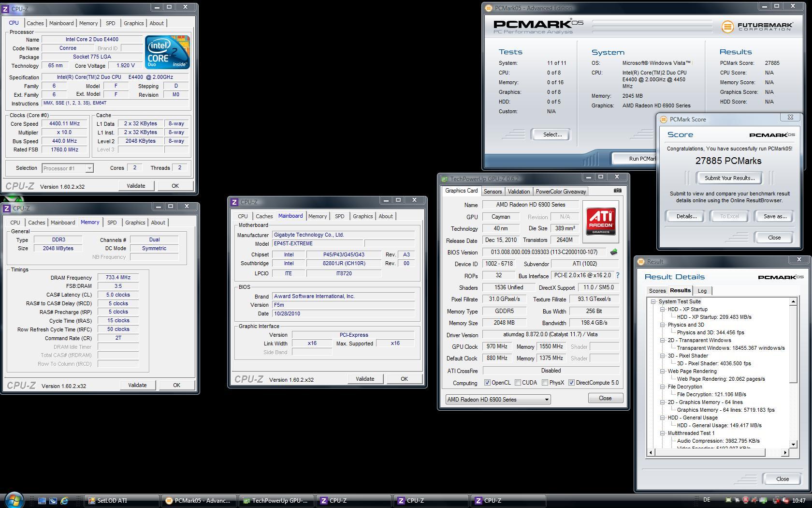Select 'File Decryption: 121.106 MB/s' result row
The height and width of the screenshot is (508, 812).
711,394
